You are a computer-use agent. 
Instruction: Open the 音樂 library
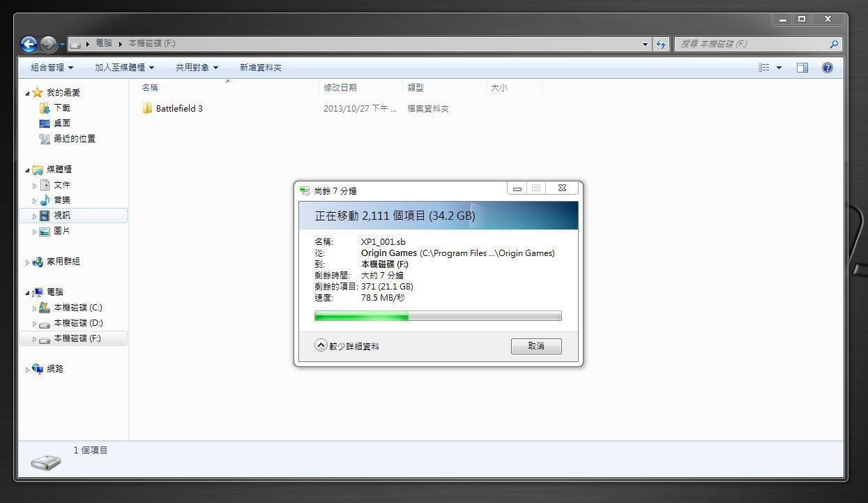tap(62, 200)
